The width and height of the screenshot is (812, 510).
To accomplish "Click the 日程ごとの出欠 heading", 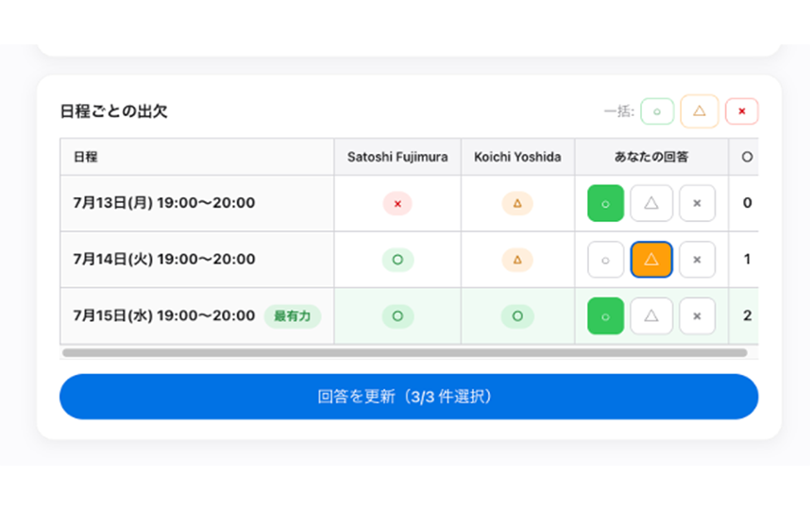I will [113, 111].
